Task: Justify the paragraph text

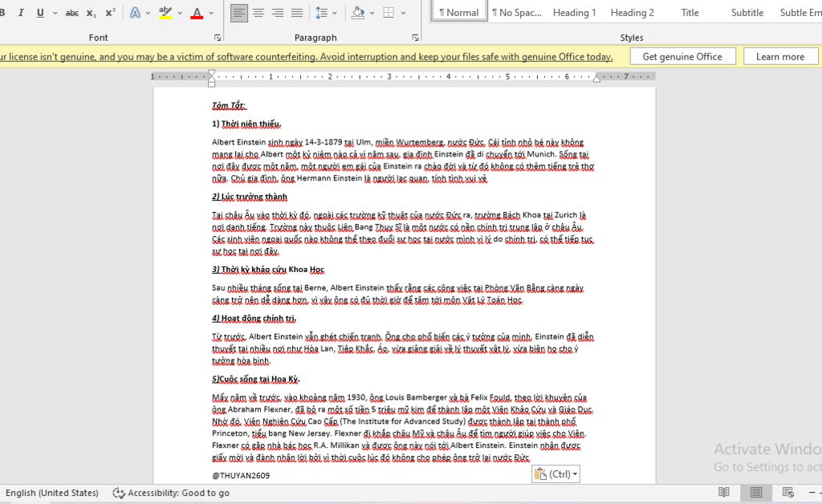Action: pos(297,13)
